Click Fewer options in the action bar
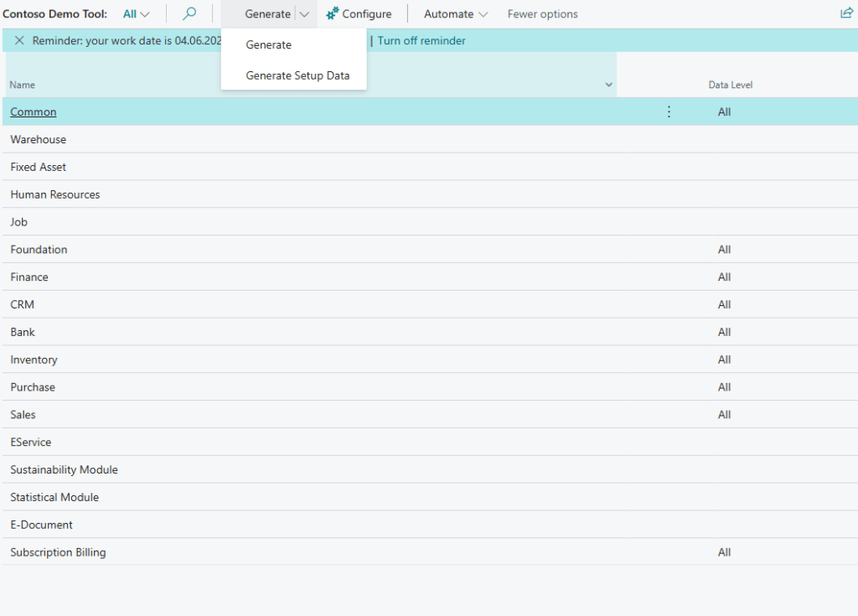This screenshot has height=616, width=858. [542, 13]
